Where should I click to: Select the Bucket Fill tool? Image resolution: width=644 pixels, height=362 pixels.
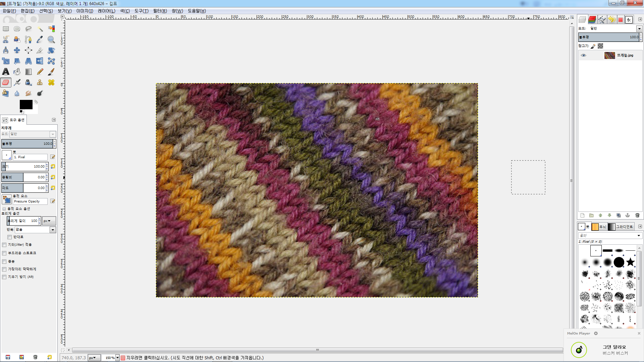tap(17, 72)
